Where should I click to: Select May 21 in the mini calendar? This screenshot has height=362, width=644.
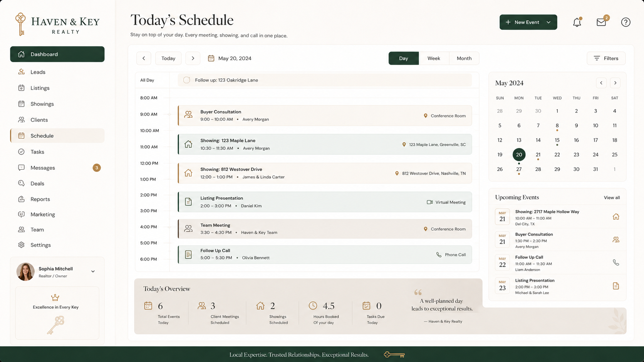538,155
